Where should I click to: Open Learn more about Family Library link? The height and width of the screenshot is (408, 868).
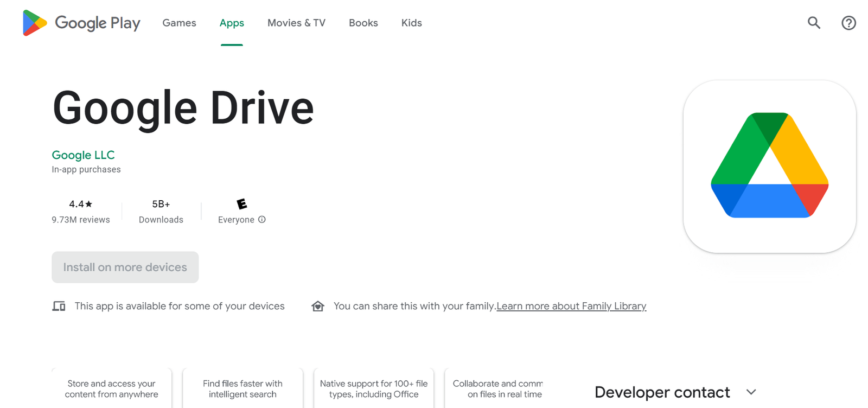tap(571, 306)
